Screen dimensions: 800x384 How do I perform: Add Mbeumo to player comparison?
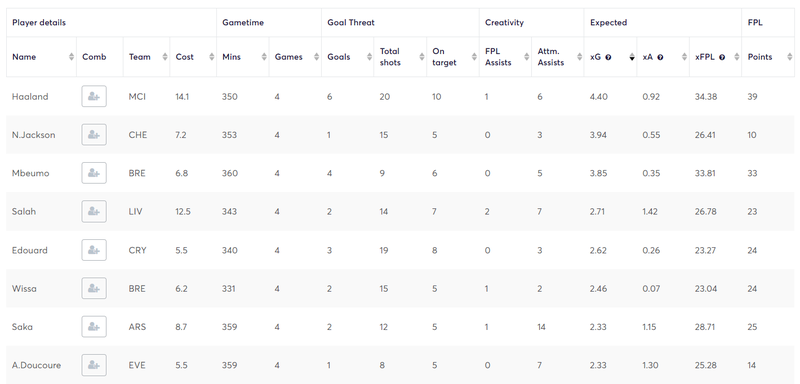tap(94, 173)
